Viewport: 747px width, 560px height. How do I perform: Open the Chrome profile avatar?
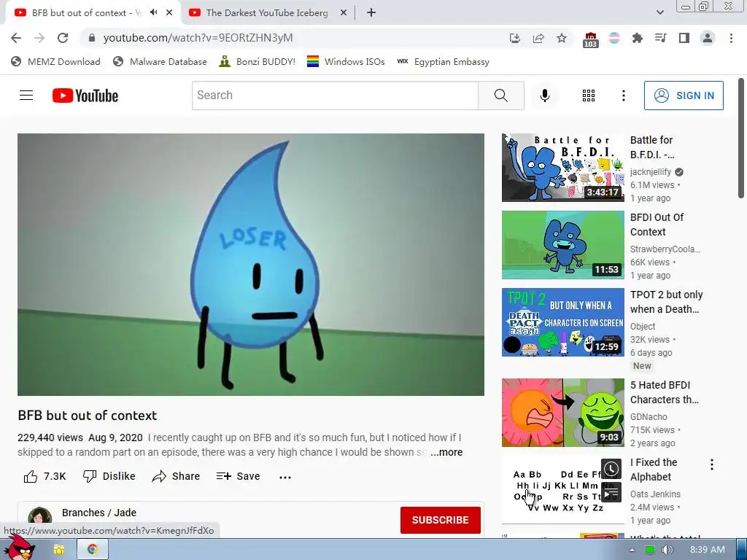click(x=708, y=38)
